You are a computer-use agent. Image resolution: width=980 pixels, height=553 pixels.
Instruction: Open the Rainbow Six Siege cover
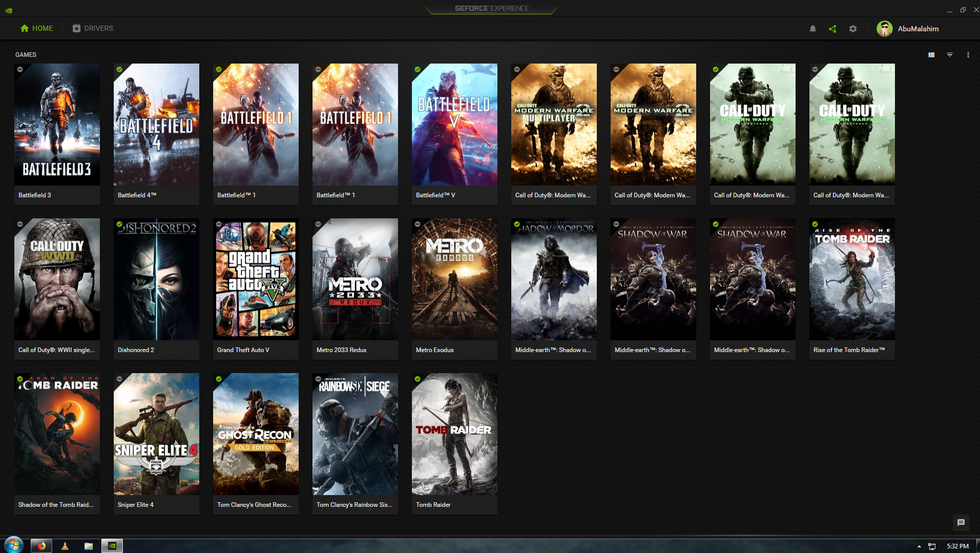(355, 434)
